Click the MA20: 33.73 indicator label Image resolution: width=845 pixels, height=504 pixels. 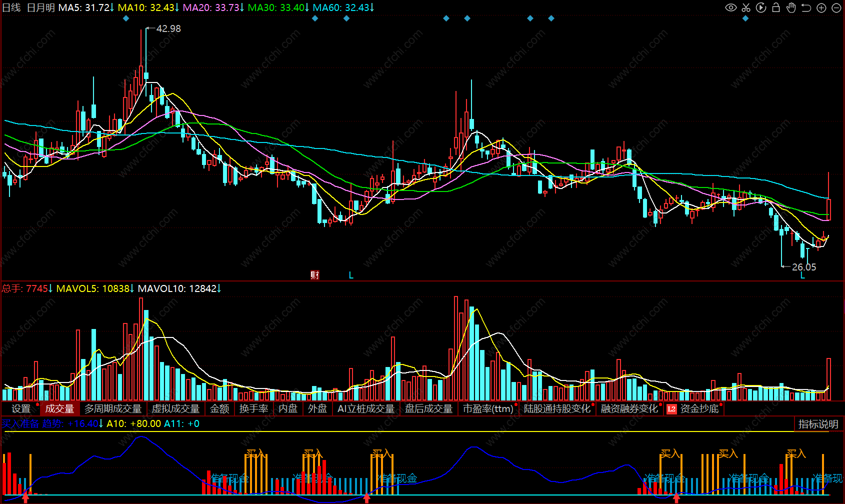point(213,7)
